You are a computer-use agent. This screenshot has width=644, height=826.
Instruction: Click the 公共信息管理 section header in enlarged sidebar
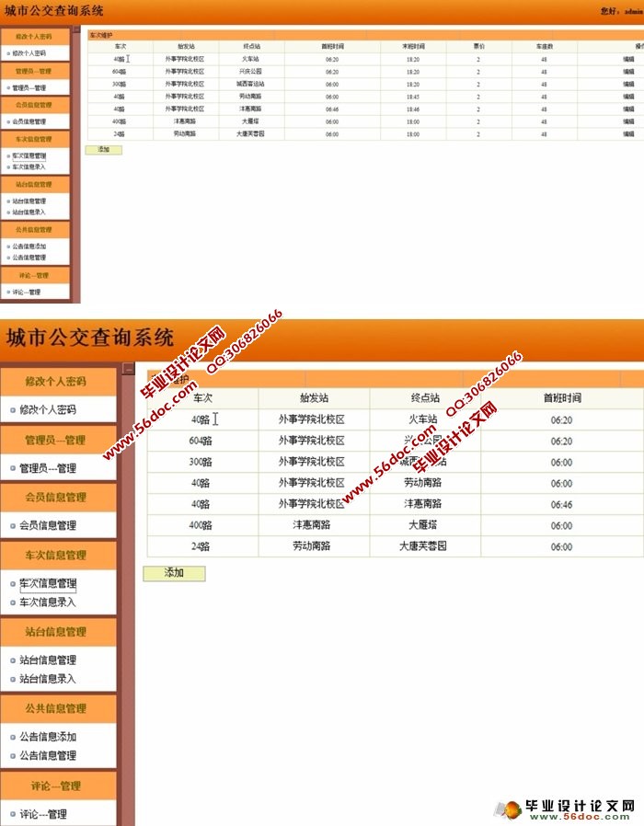pyautogui.click(x=57, y=708)
